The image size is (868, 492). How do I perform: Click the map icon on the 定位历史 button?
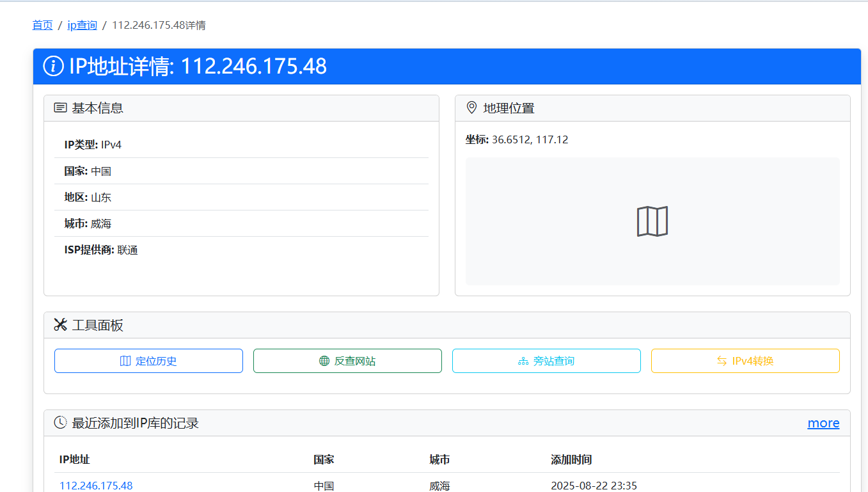tap(124, 360)
